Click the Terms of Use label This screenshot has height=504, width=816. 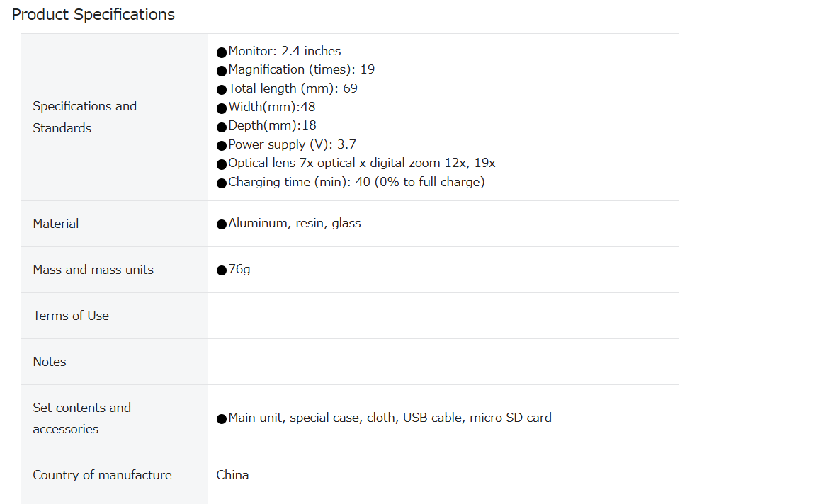[71, 316]
